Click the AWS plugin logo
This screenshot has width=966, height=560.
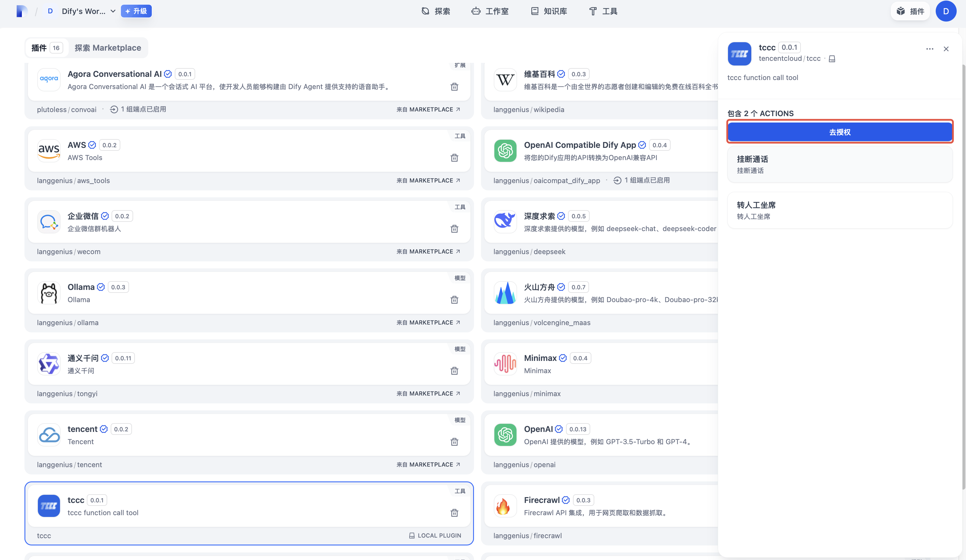click(x=49, y=150)
